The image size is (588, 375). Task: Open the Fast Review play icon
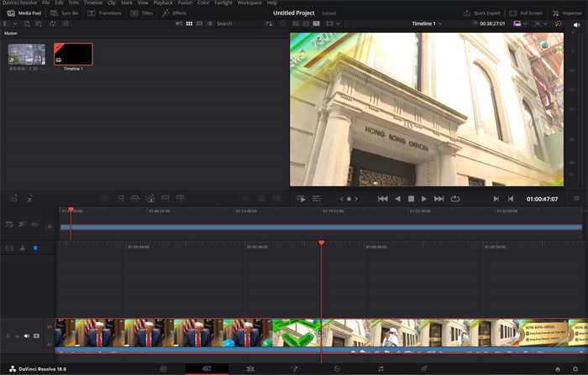[x=301, y=199]
